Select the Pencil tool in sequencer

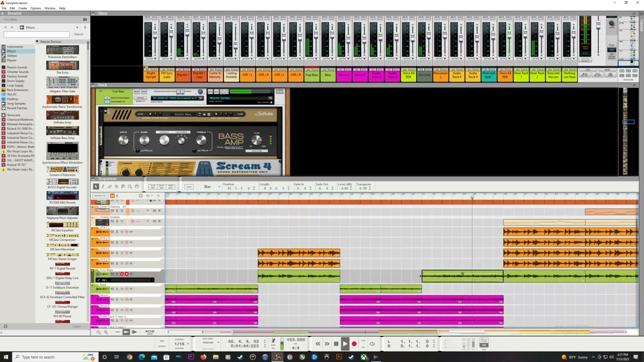tap(103, 187)
